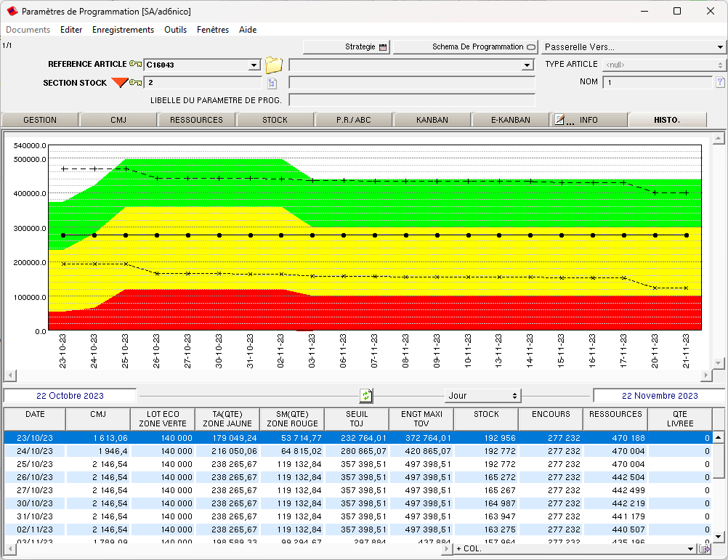The height and width of the screenshot is (560, 728).
Task: Click the red triangle next to SECTION STOCK
Action: pos(119,83)
